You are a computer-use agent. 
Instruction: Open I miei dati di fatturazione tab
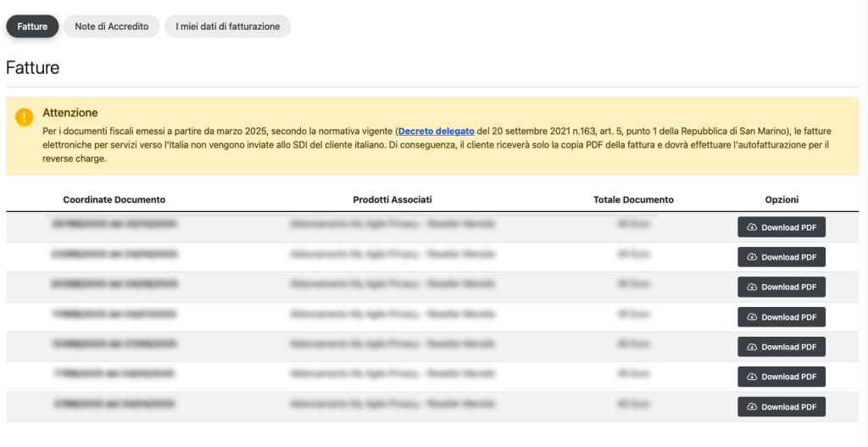tap(227, 26)
